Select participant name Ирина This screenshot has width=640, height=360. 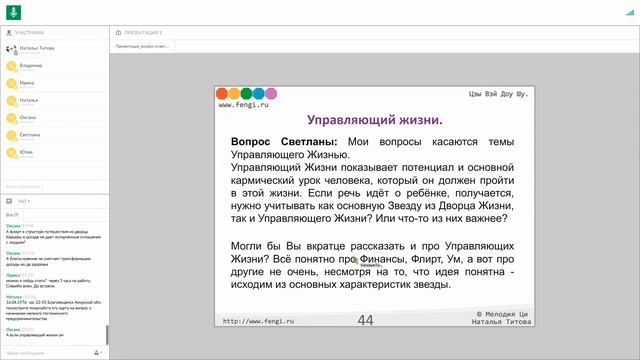click(x=27, y=83)
